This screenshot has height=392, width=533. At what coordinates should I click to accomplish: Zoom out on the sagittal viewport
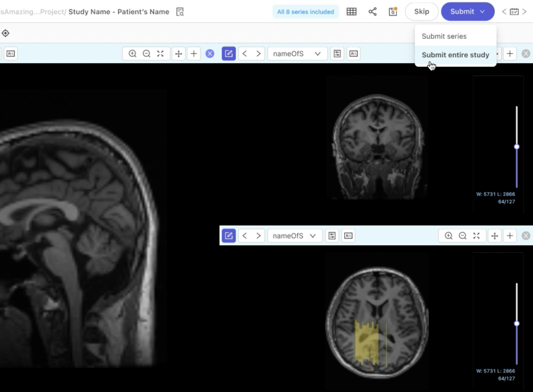pos(147,54)
